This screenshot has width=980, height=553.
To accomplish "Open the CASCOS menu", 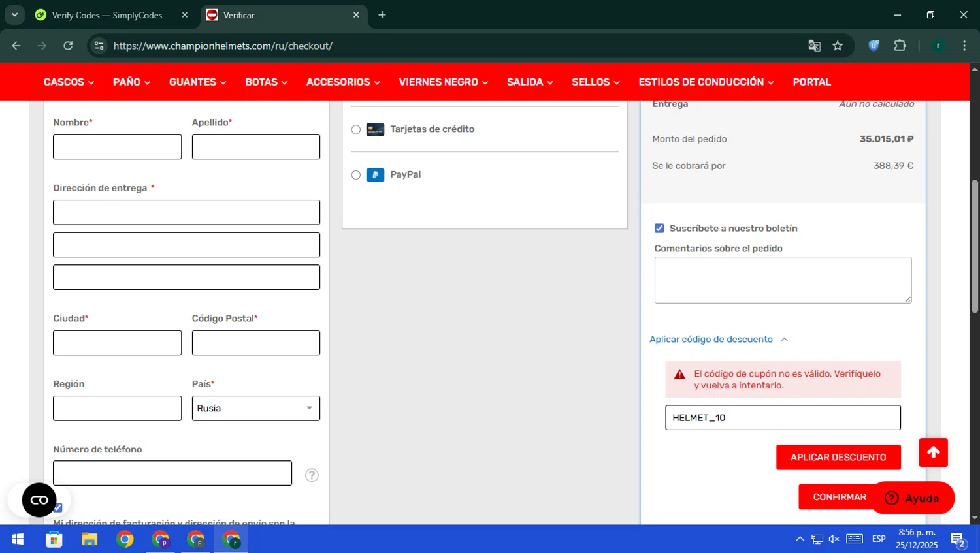I will (x=69, y=82).
